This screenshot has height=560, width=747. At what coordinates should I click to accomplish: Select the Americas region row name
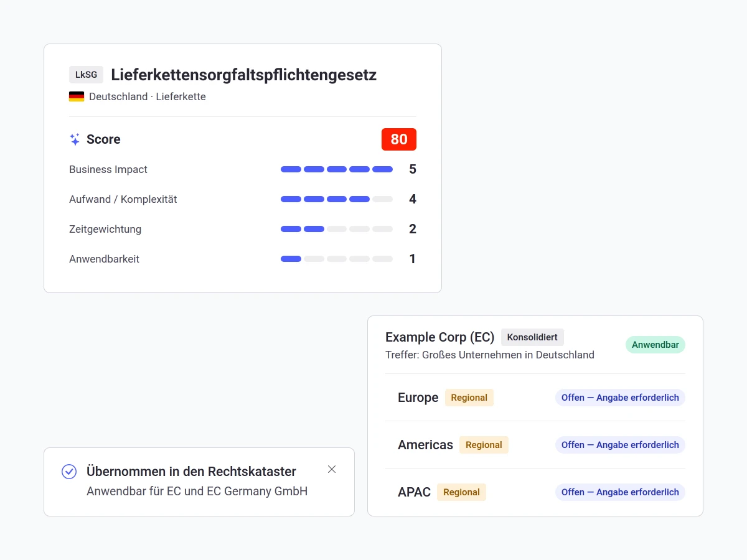425,445
